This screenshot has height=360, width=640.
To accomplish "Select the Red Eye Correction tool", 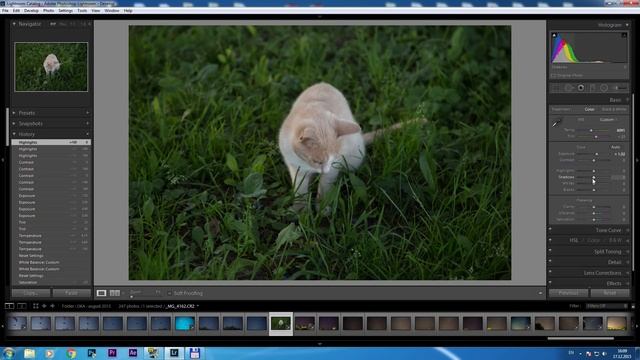I will tap(580, 88).
